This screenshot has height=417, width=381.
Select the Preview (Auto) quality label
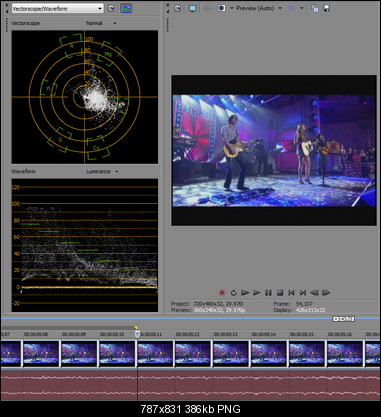[x=255, y=8]
